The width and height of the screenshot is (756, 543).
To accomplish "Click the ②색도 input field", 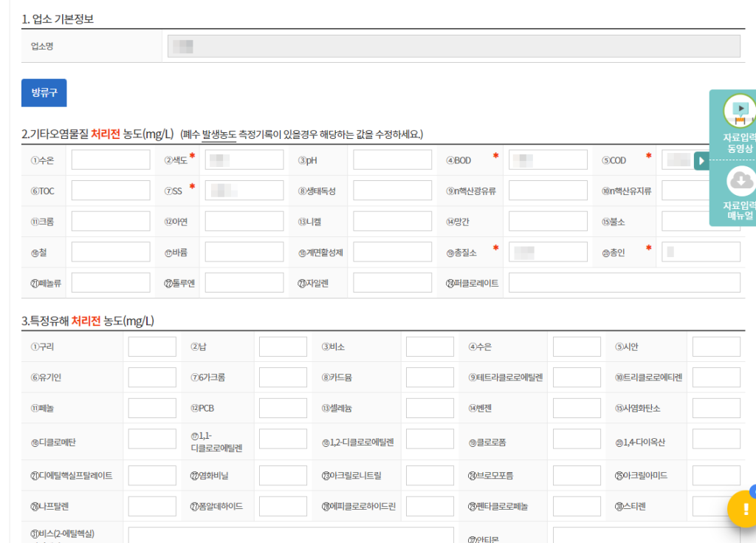I will pos(244,160).
